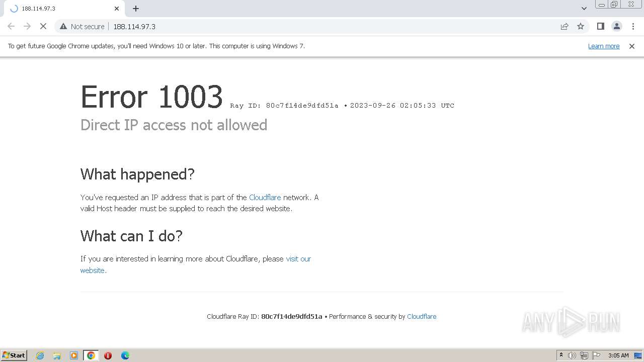Click Direct IP access not allowed text
Viewport: 644px width, 362px height.
pyautogui.click(x=174, y=125)
